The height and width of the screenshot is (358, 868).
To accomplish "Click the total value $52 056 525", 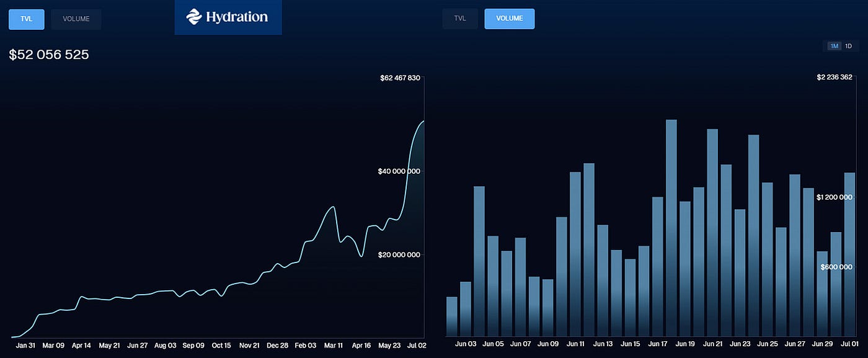I will click(x=49, y=55).
